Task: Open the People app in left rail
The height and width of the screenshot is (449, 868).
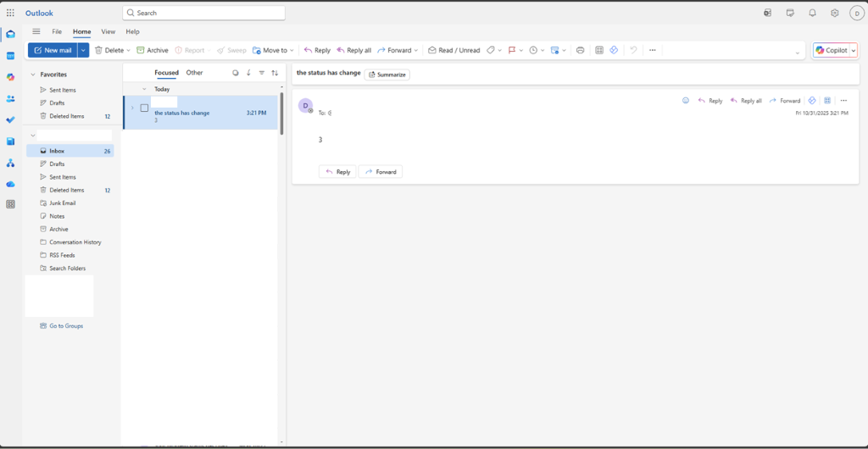Action: 10,99
